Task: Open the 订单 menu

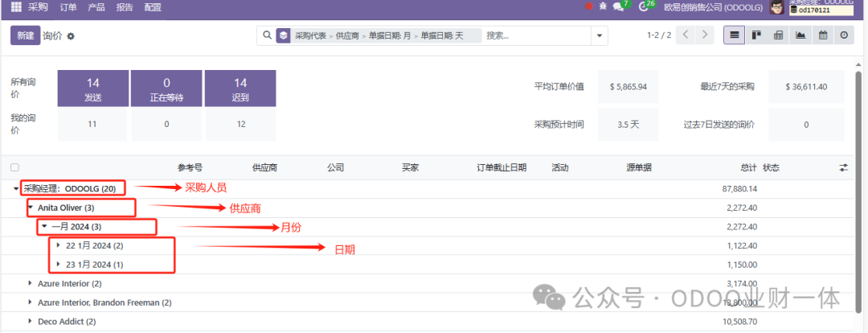Action: tap(68, 7)
